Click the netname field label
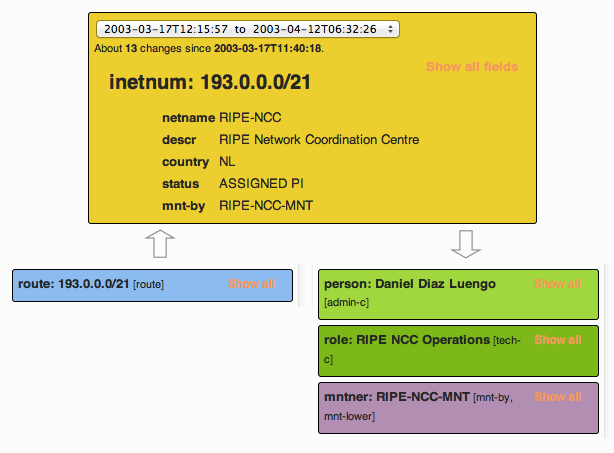Screen dimensions: 614x453 click(x=189, y=117)
